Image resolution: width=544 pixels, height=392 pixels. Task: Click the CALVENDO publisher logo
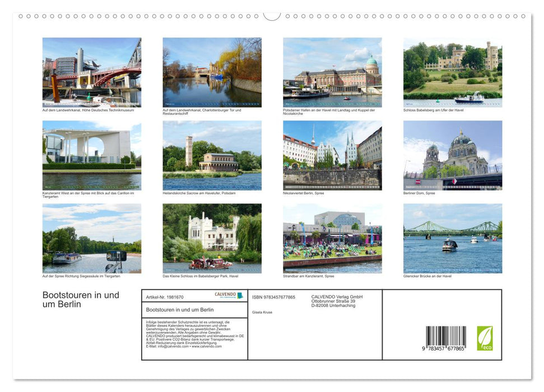pyautogui.click(x=226, y=295)
